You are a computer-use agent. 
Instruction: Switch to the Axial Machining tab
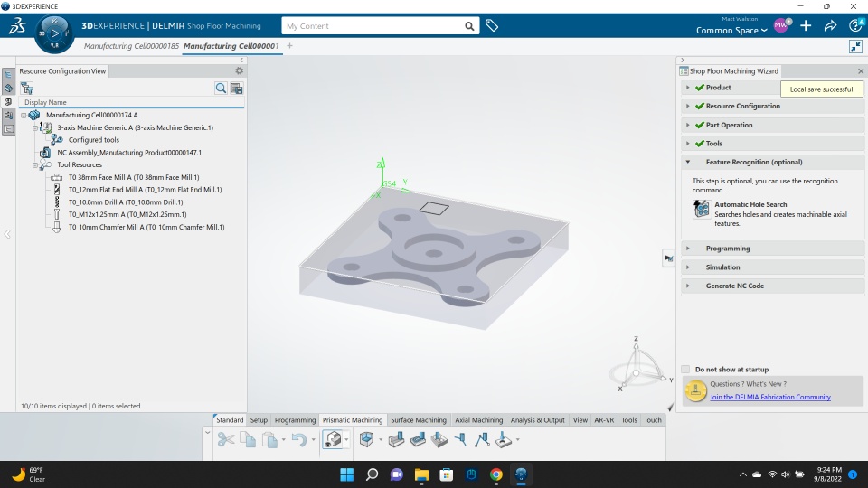[479, 420]
